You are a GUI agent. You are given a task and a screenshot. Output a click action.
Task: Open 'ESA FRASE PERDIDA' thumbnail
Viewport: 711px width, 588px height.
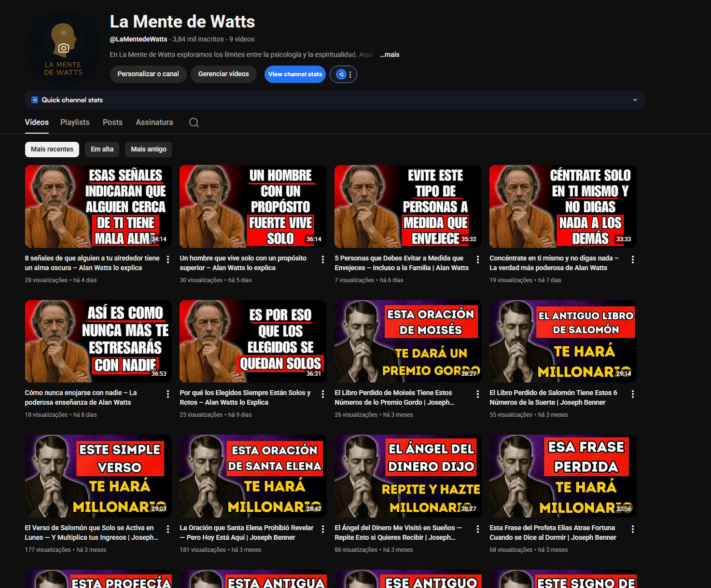[563, 476]
